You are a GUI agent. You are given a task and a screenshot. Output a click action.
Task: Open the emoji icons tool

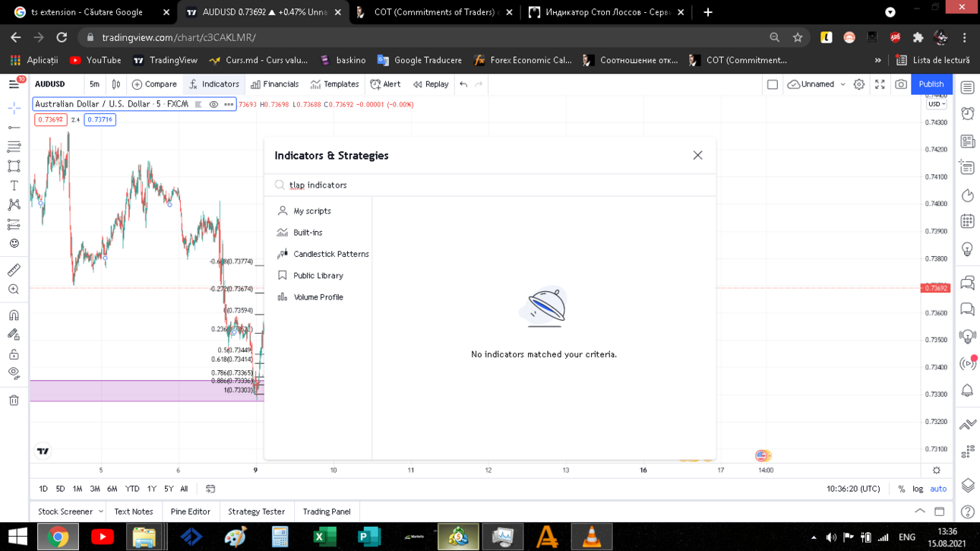tap(14, 243)
